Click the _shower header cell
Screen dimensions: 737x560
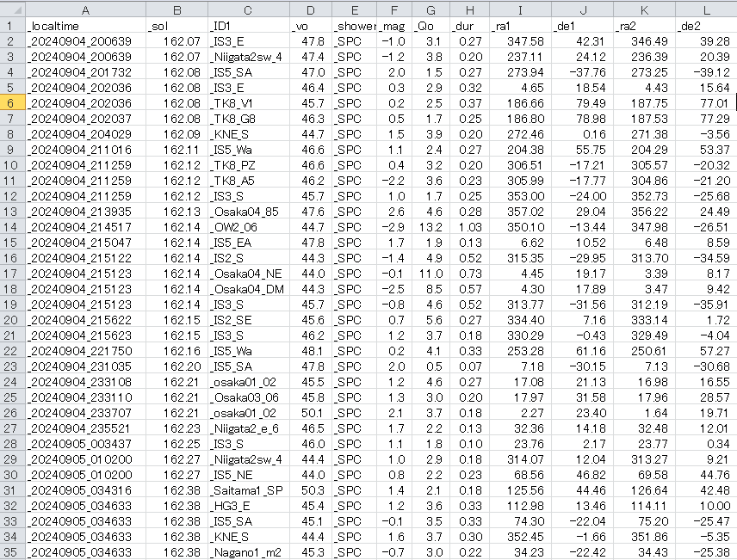(355, 25)
